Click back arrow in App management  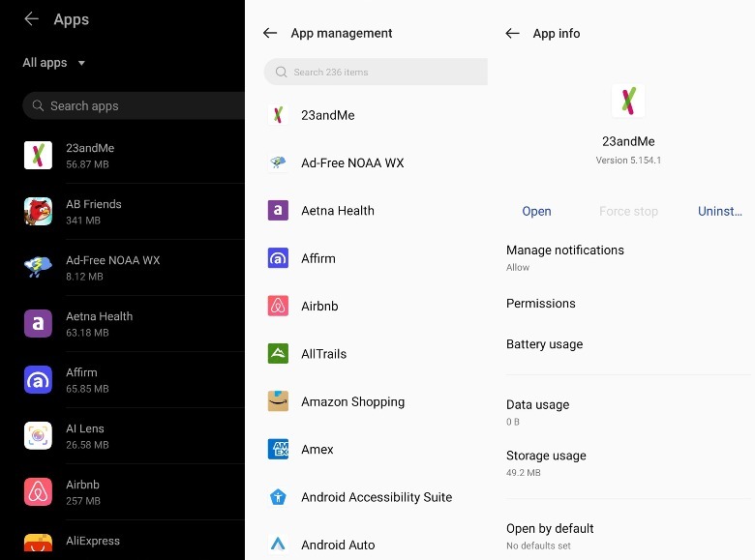(x=270, y=33)
